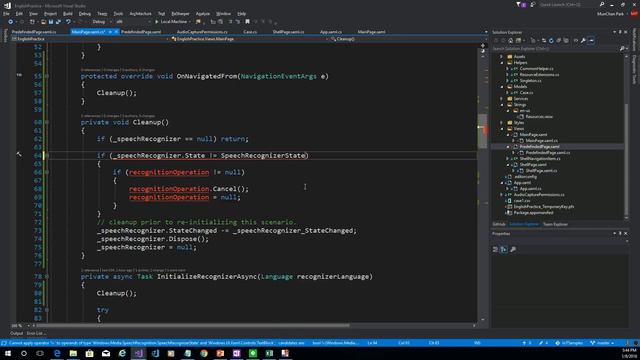Switch to ShellPage.xaml.cs editor tab
640x360 pixels.
[288, 32]
